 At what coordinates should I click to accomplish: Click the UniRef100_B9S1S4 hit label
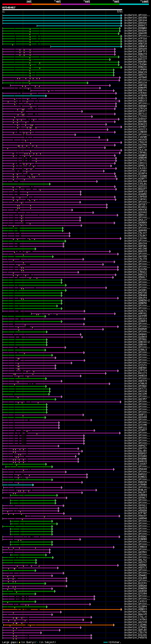pyautogui.click(x=135, y=83)
